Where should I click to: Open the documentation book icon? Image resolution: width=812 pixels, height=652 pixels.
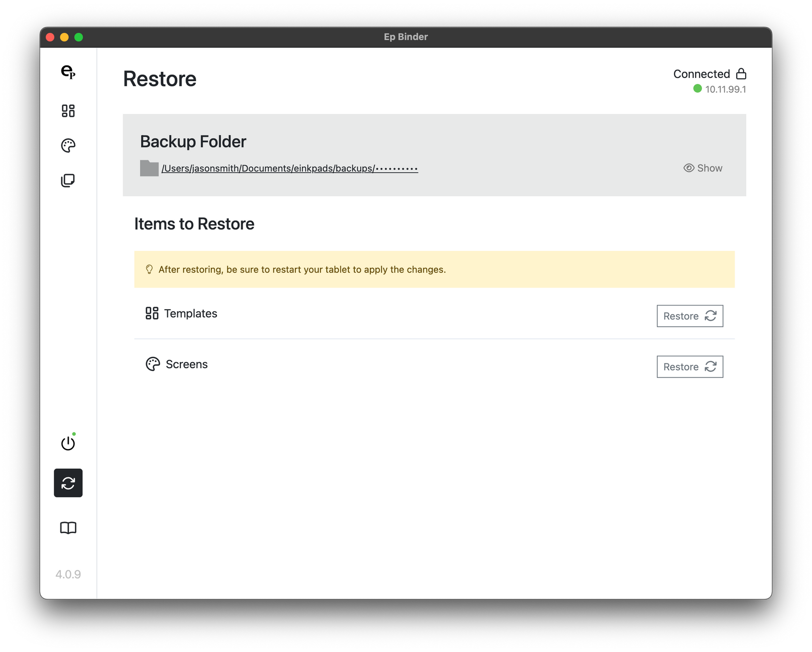[68, 528]
